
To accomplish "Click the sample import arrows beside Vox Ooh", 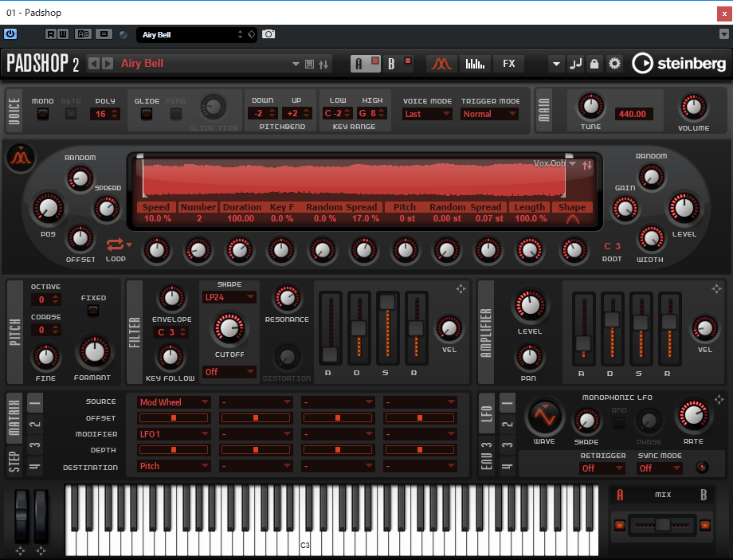I will pos(587,165).
